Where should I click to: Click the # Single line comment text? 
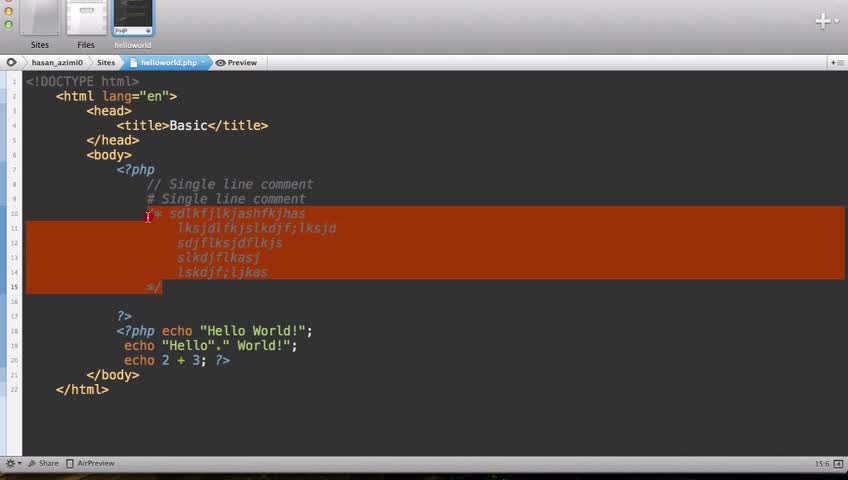(x=226, y=199)
